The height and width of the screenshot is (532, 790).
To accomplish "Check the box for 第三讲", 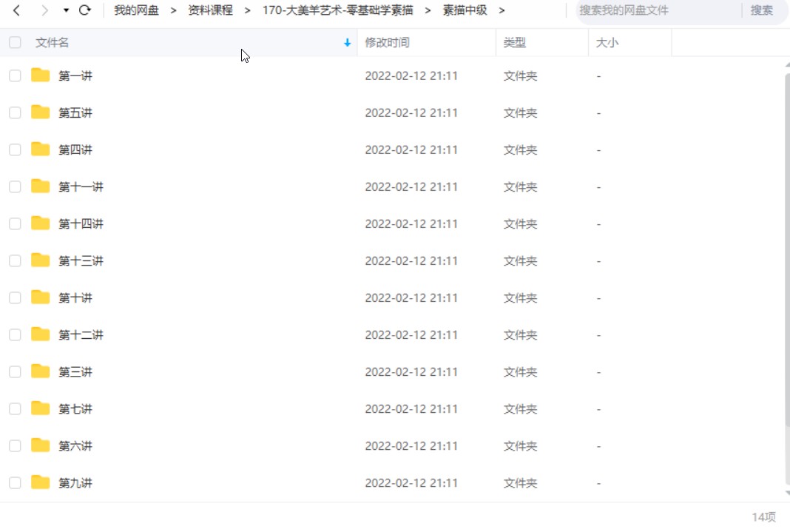I will click(x=15, y=371).
